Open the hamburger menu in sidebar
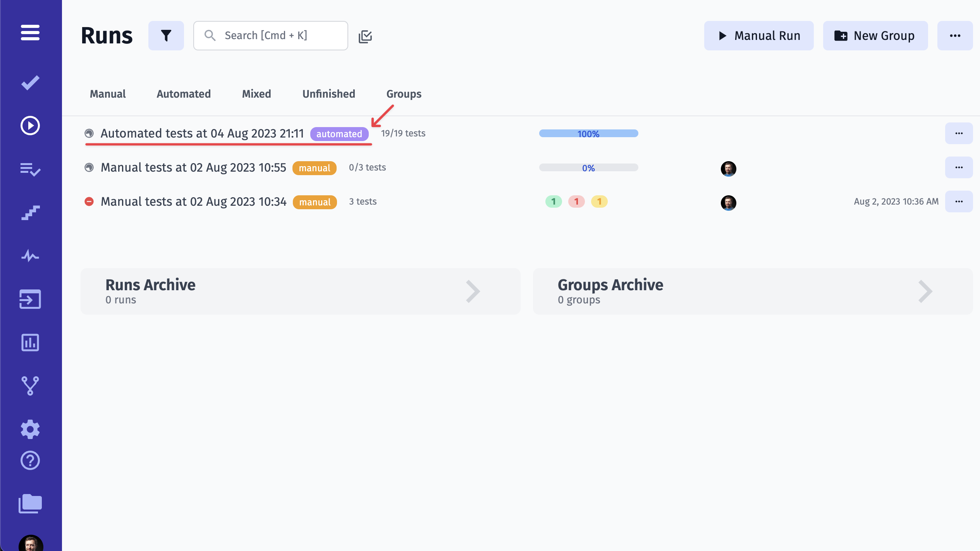980x551 pixels. click(30, 33)
